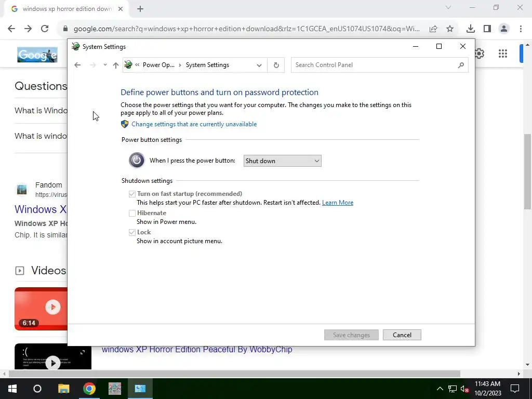
Task: Click the breadcrumb folder icon in address bar
Action: point(128,65)
